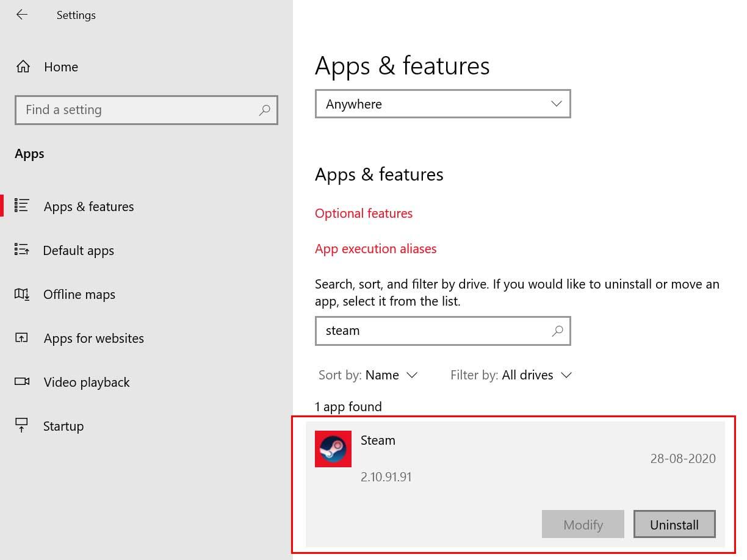
Task: Click the Find a setting search box
Action: point(137,110)
